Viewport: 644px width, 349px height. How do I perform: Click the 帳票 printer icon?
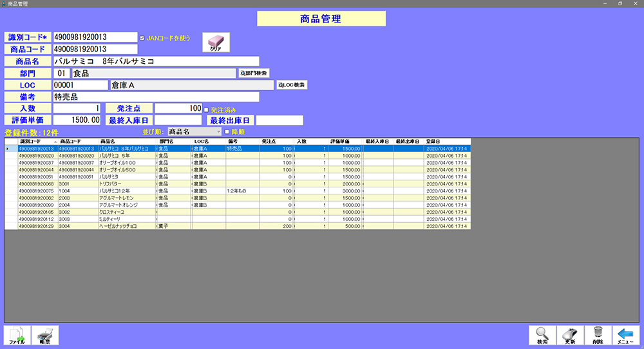click(x=45, y=335)
